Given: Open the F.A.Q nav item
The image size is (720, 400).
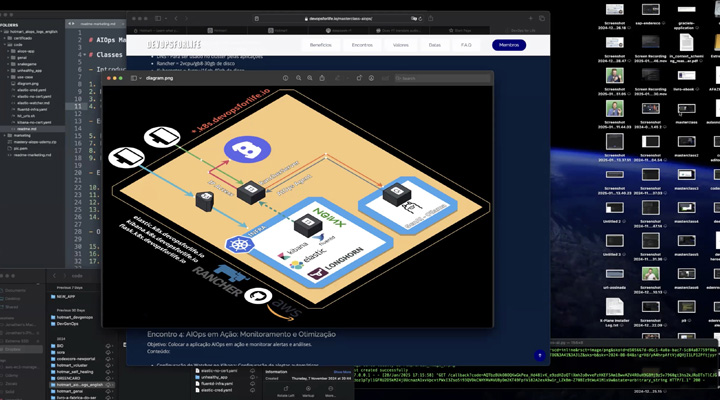Looking at the screenshot, I should [x=466, y=45].
